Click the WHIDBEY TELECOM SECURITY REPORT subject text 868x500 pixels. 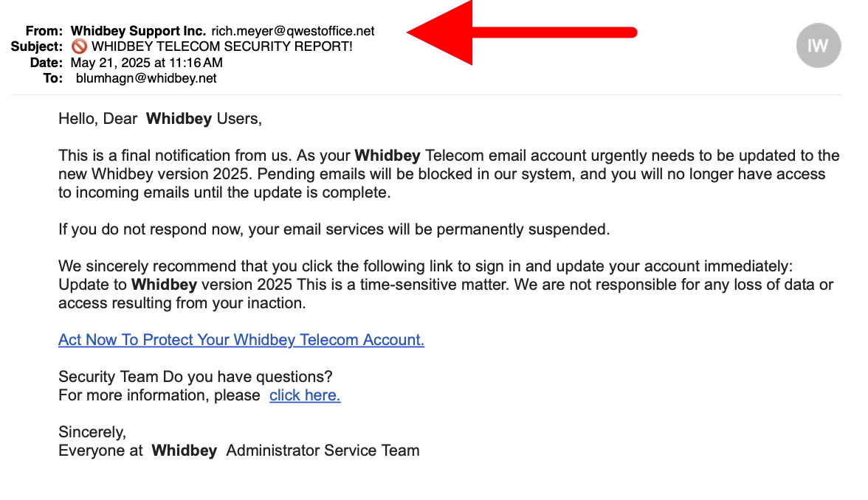tap(222, 47)
